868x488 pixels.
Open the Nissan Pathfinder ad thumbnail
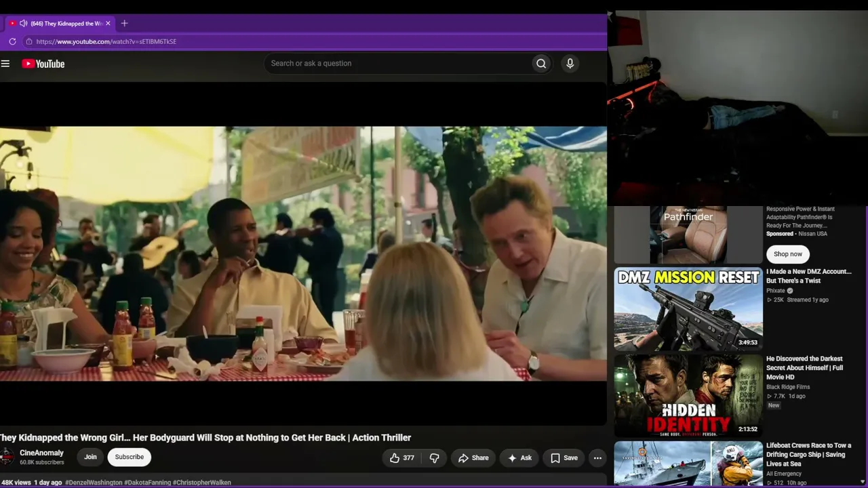click(x=688, y=234)
